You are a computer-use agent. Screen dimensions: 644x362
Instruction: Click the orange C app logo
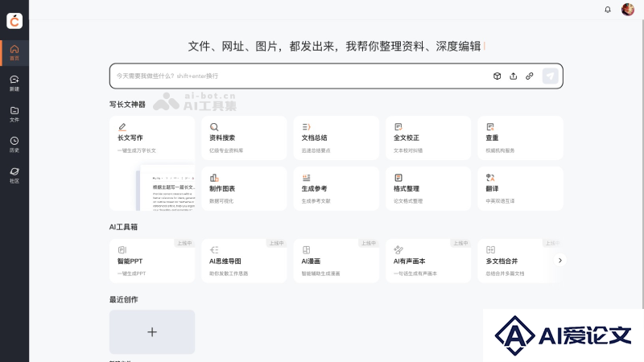coord(14,21)
